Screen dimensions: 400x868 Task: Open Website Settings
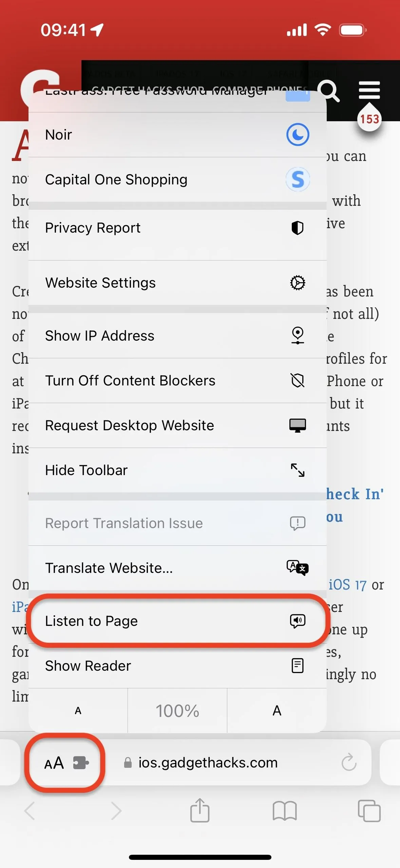pyautogui.click(x=177, y=283)
